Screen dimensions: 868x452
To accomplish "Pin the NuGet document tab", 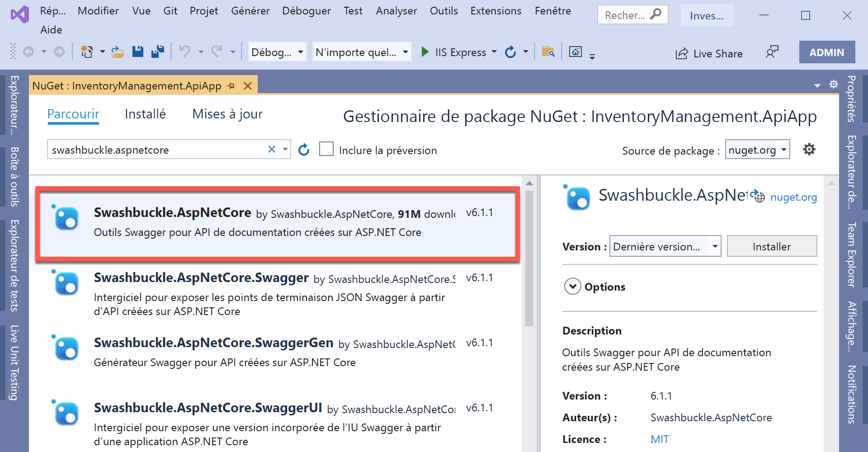I will pyautogui.click(x=231, y=86).
